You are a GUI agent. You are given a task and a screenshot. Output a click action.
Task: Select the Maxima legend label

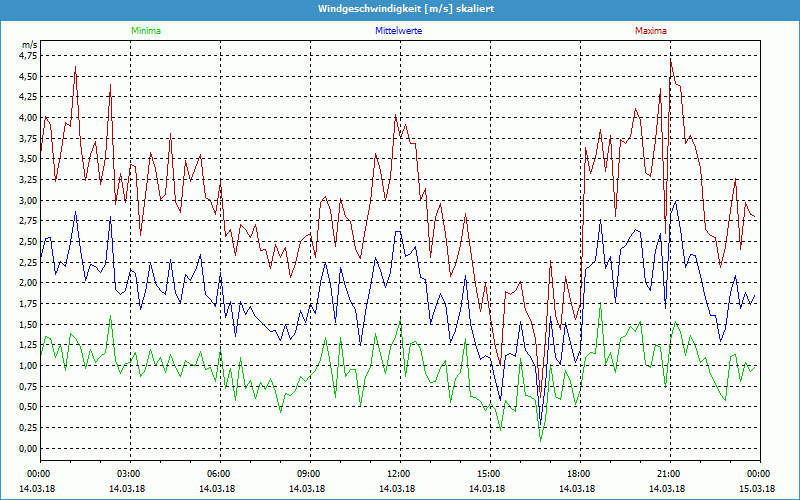tap(651, 31)
